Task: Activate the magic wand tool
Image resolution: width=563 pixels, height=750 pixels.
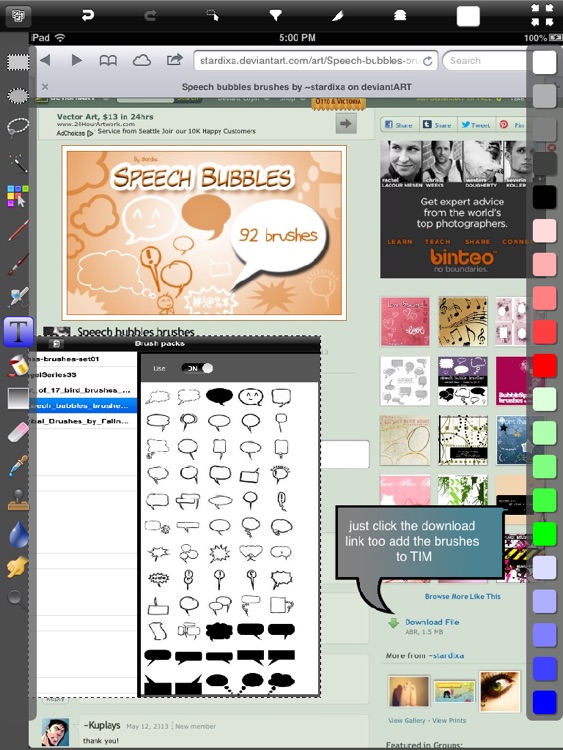Action: tap(18, 163)
